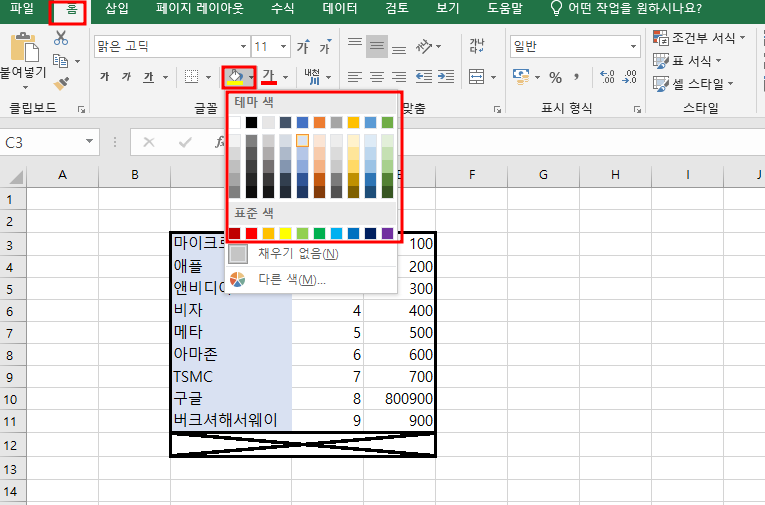Open the font size dropdown showing 11

click(x=283, y=47)
